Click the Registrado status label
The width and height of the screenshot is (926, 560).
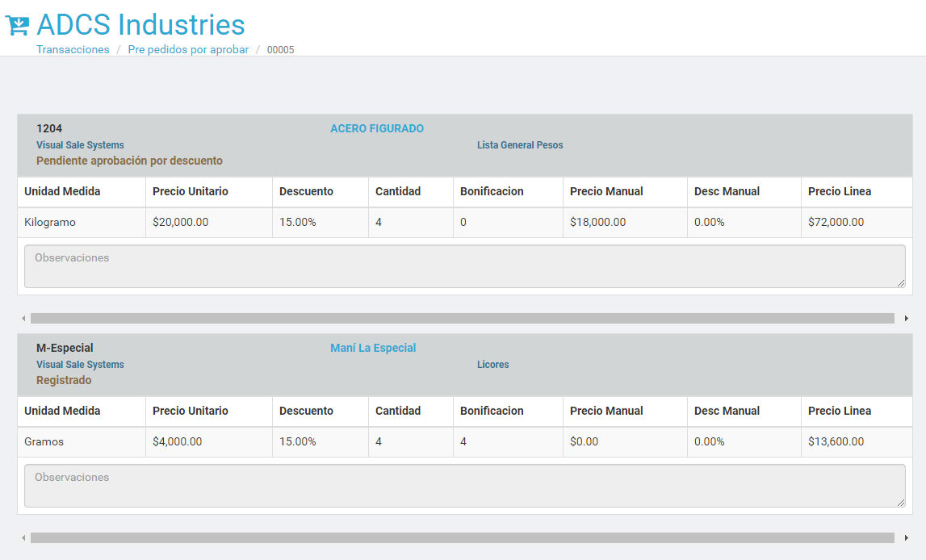pyautogui.click(x=64, y=381)
